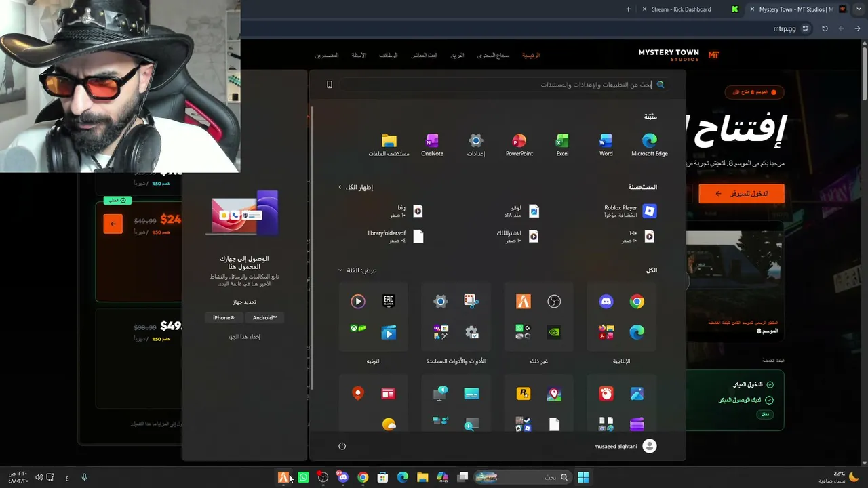Select Android device button
This screenshot has width=868, height=488.
pyautogui.click(x=264, y=317)
